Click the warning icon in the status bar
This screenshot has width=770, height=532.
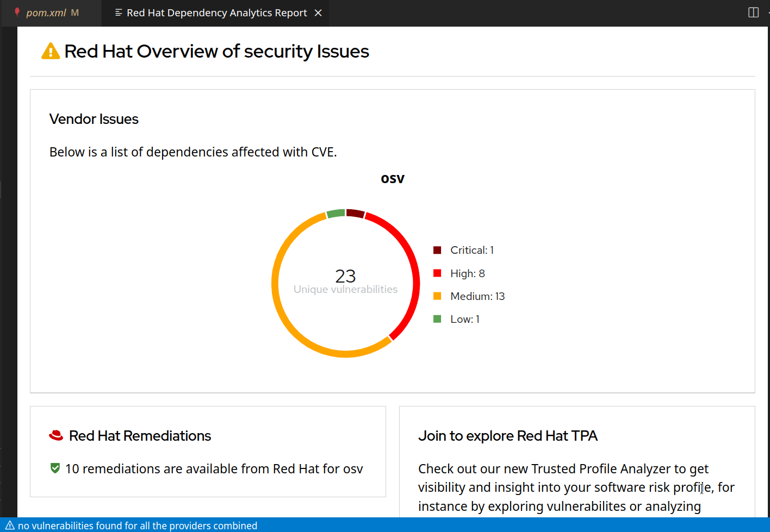click(10, 525)
